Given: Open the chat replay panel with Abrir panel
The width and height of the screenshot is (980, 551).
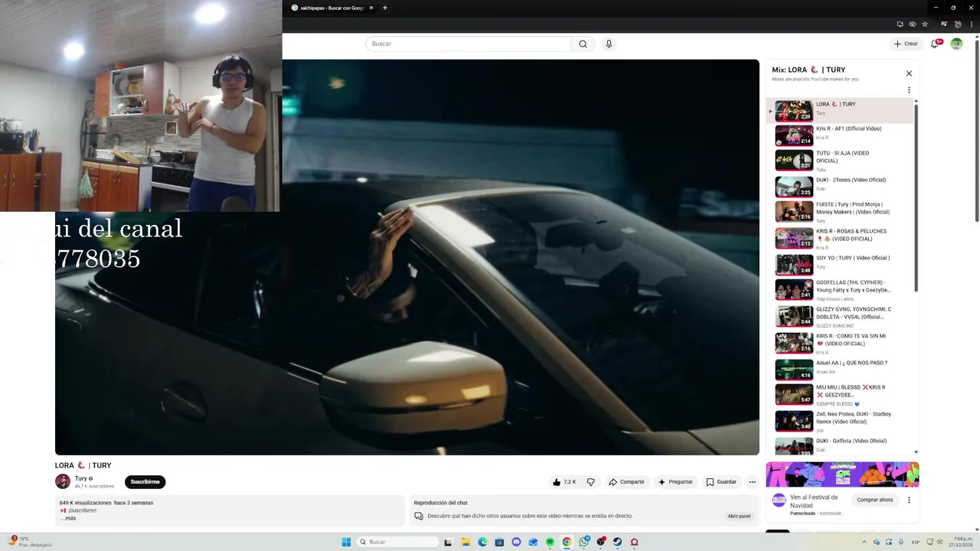Looking at the screenshot, I should click(x=739, y=516).
